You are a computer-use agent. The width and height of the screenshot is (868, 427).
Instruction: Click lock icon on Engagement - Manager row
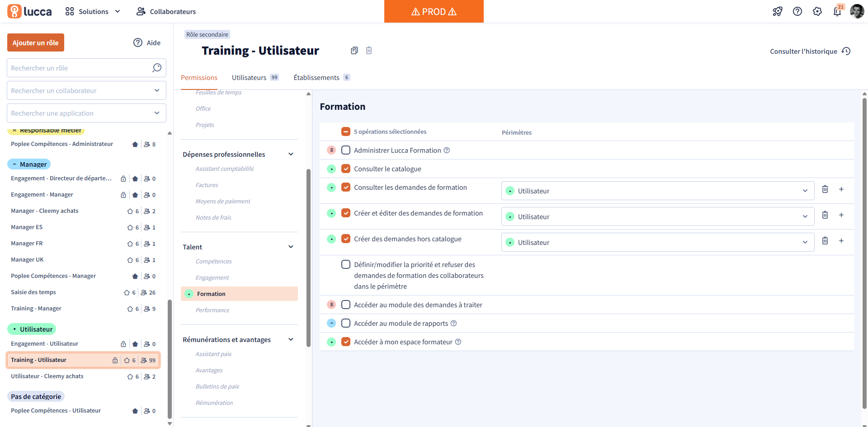click(123, 195)
